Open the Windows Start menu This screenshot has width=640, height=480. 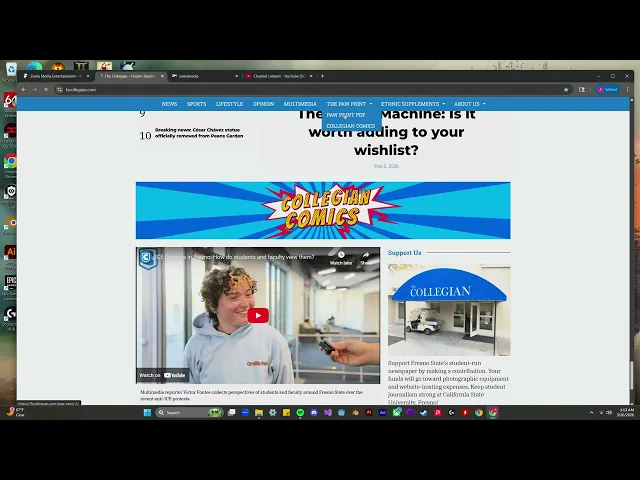coord(147,413)
